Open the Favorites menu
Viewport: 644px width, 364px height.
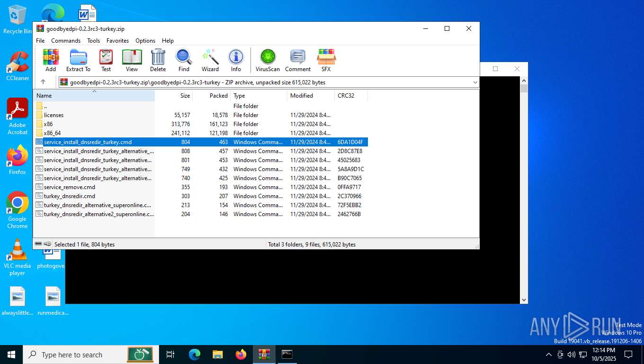pos(117,41)
